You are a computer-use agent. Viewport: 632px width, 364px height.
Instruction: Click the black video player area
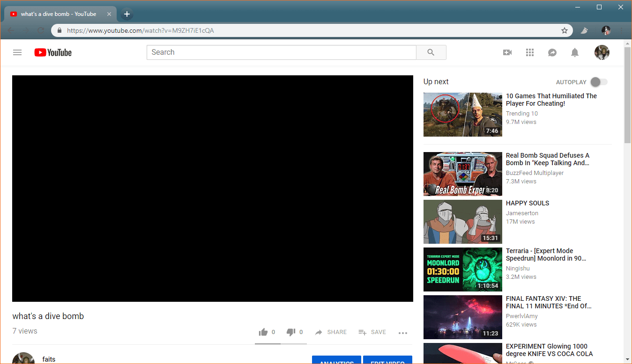213,189
